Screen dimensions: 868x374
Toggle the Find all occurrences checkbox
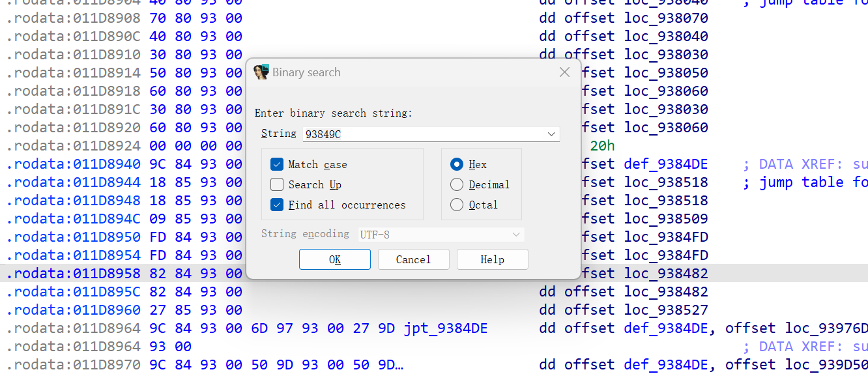pyautogui.click(x=277, y=205)
